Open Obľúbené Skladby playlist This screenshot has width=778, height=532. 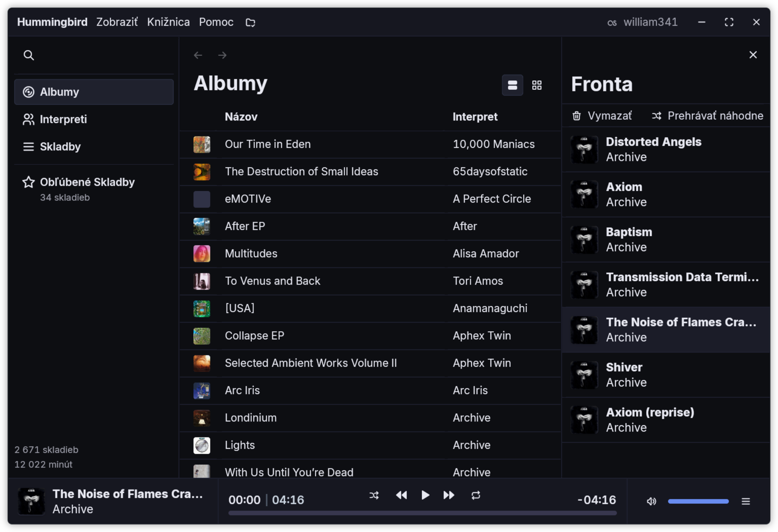coord(94,189)
